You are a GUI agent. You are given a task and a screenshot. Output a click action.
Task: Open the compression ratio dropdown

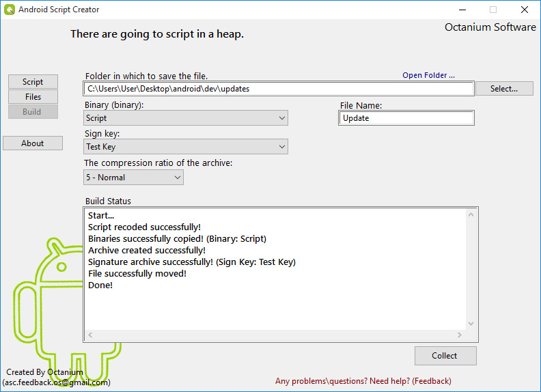coord(133,178)
